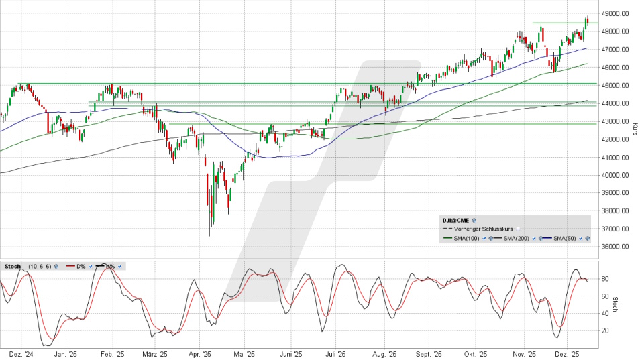Toggle the SMA(100) visibility checkbox

(x=484, y=239)
